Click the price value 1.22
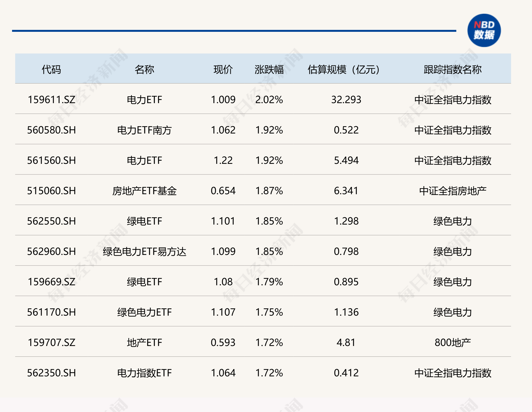 click(x=223, y=160)
